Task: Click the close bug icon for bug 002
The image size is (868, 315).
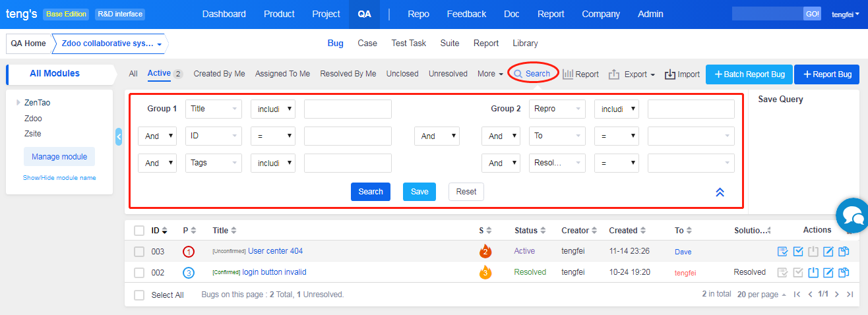Action: (813, 272)
